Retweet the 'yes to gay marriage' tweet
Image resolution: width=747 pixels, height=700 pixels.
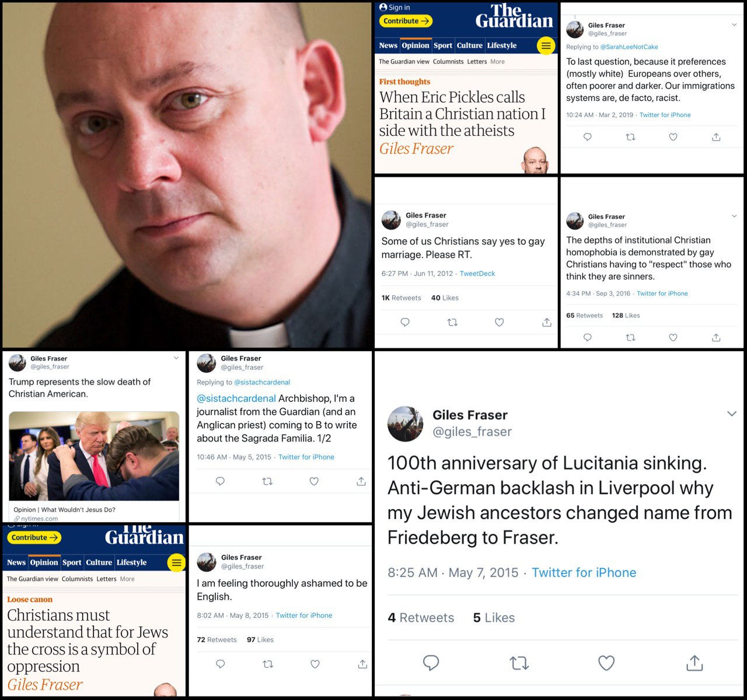click(452, 322)
